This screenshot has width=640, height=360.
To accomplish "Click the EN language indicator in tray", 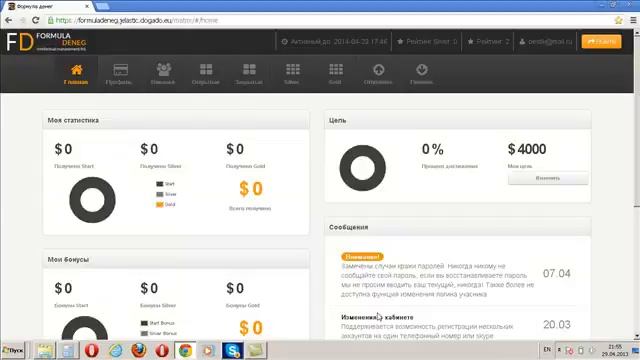I will (x=547, y=349).
